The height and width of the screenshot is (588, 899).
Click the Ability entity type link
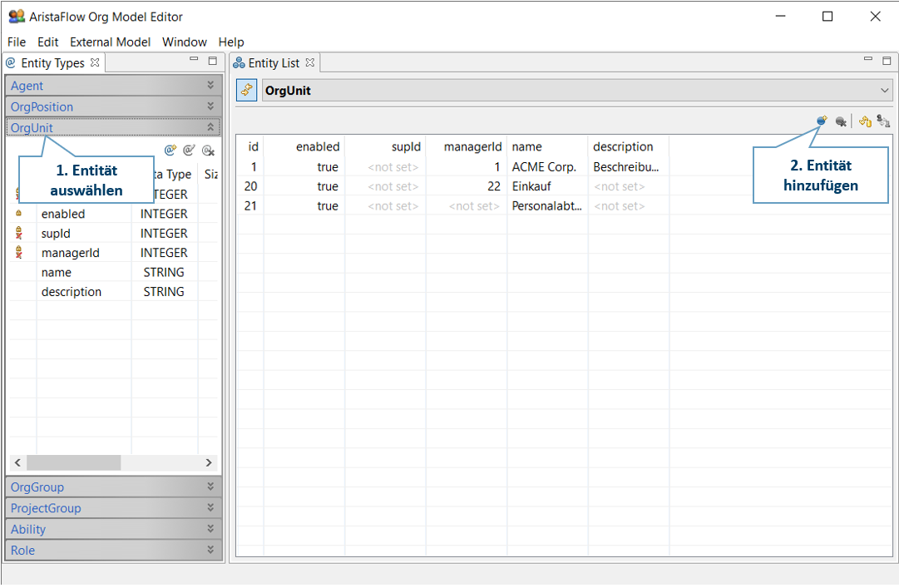pyautogui.click(x=28, y=530)
